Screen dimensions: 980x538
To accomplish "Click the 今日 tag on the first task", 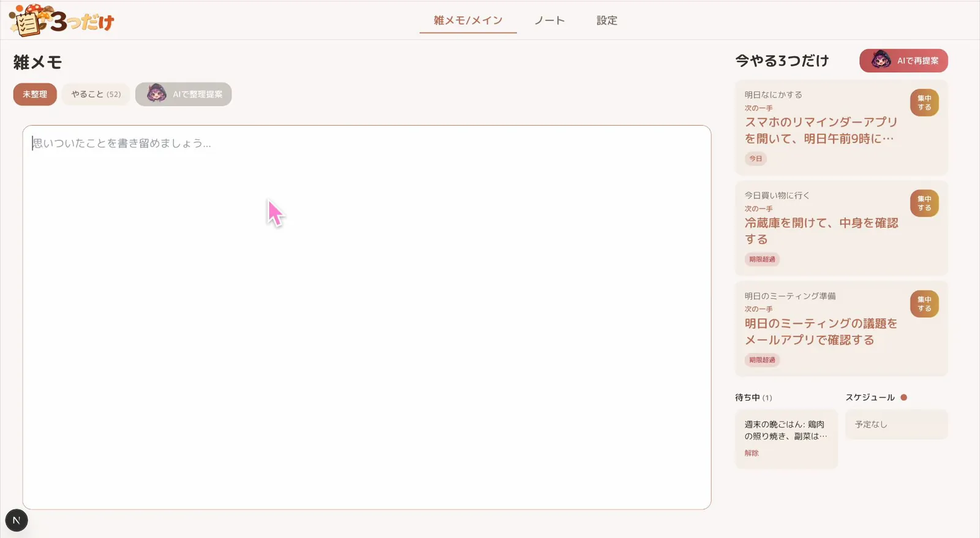I will [756, 159].
